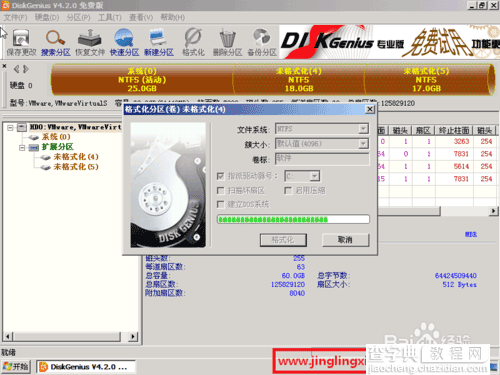Open the file system (文件系统) NTFS dropdown
The image size is (500, 375).
[363, 129]
